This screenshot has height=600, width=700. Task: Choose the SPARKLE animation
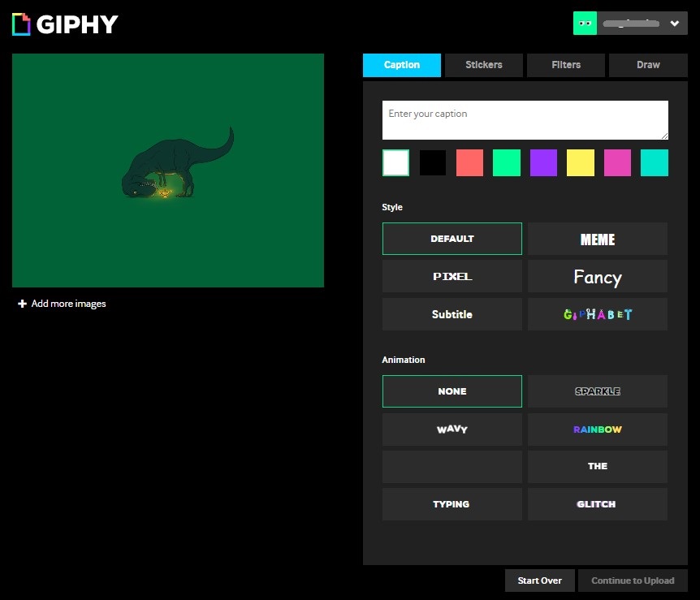[x=598, y=391]
